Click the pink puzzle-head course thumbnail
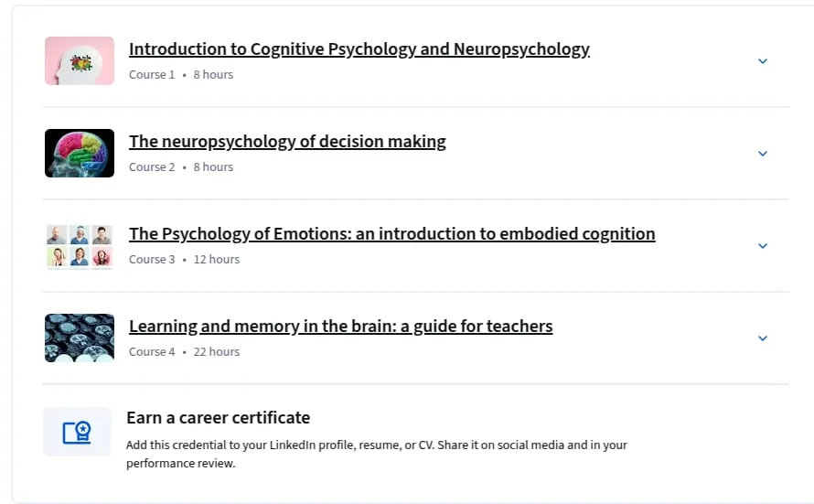Screen dimensions: 814x504 (x=80, y=60)
